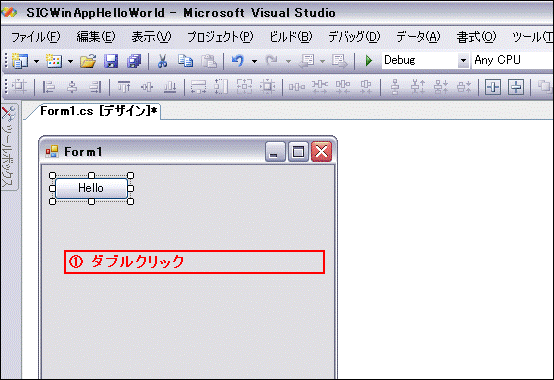This screenshot has height=380, width=554.
Task: Open the デバッグ(D) menu
Action: click(354, 37)
